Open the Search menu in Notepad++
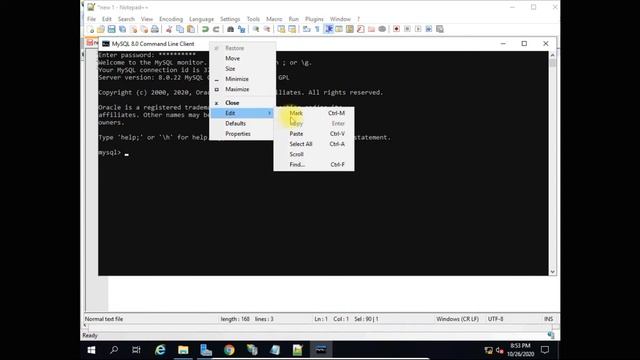 point(126,19)
